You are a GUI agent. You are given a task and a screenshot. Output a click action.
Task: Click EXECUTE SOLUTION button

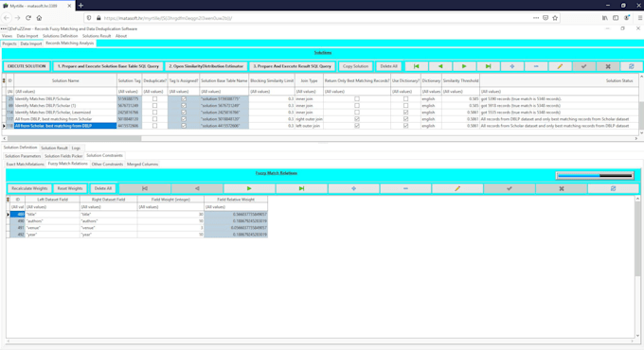click(27, 66)
